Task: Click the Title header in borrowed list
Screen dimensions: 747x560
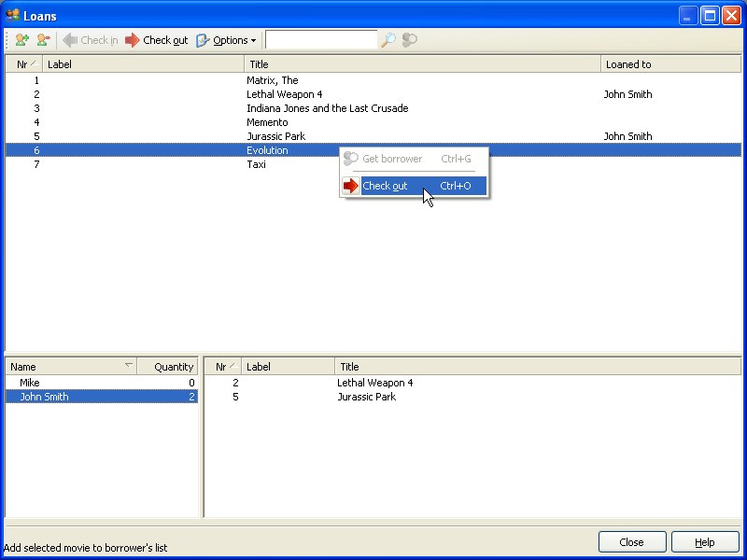Action: pyautogui.click(x=538, y=367)
